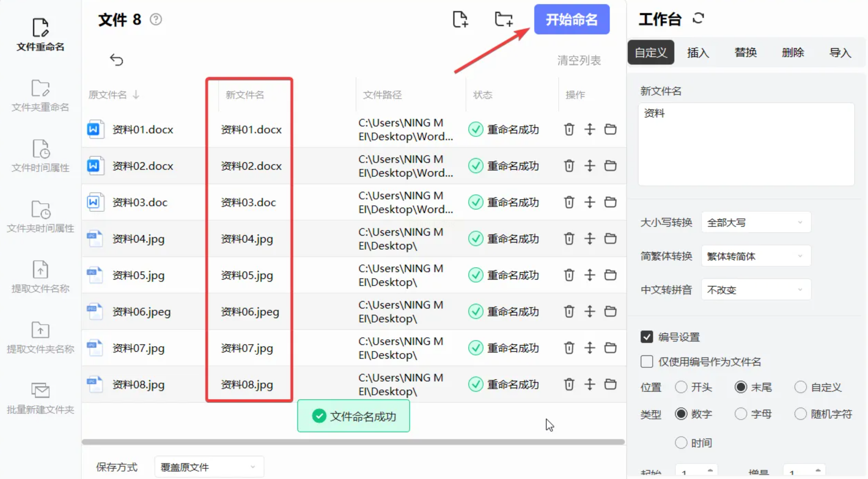Delete 资料01.docx with its trash icon

(569, 130)
